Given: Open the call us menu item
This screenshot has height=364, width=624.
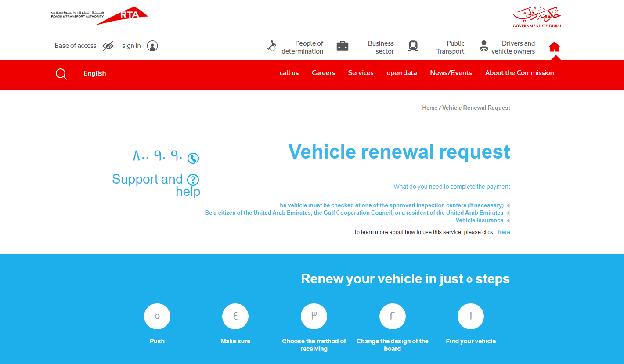Looking at the screenshot, I should coord(289,73).
